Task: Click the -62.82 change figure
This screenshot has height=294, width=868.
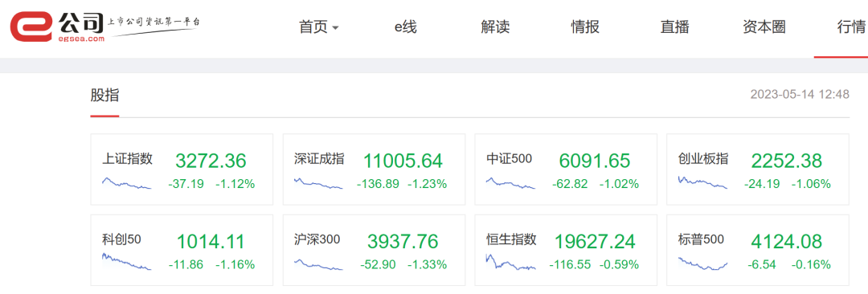Action: [570, 185]
